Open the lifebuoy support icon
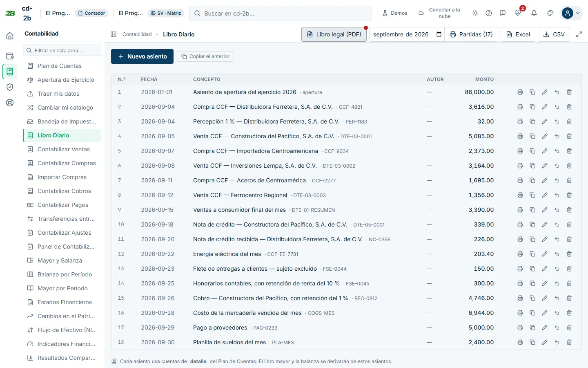The image size is (588, 368). pos(10,103)
